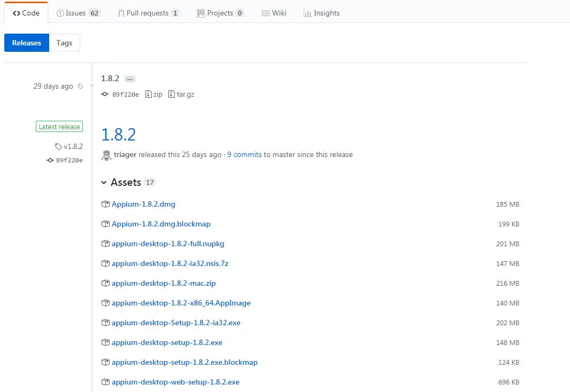The image size is (570, 392).
Task: Download appium-desktop-1.8.2-mac.zip
Action: 164,283
